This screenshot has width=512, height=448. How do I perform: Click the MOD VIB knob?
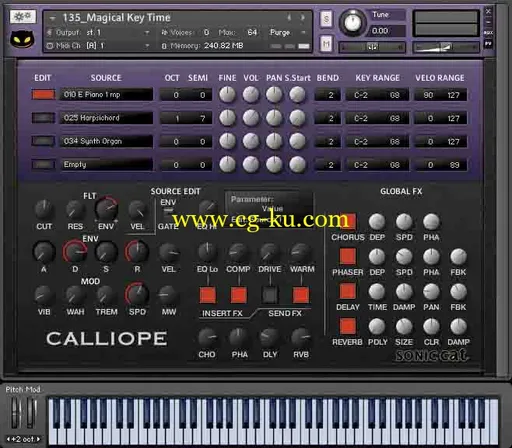point(44,295)
